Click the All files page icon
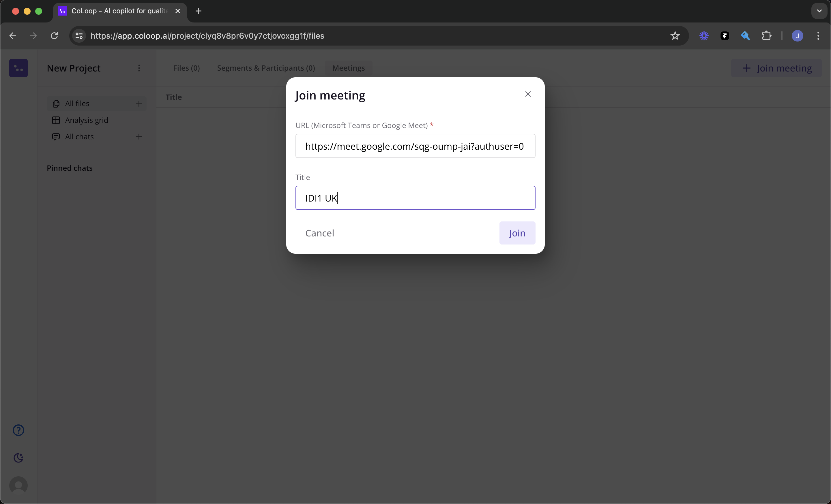831x504 pixels. coord(56,104)
